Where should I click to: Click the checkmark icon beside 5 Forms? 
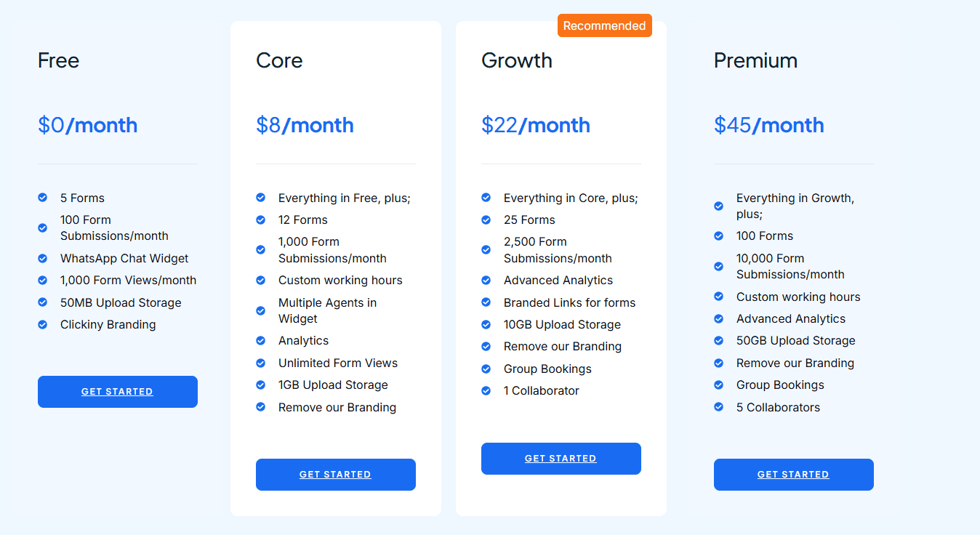click(x=42, y=197)
